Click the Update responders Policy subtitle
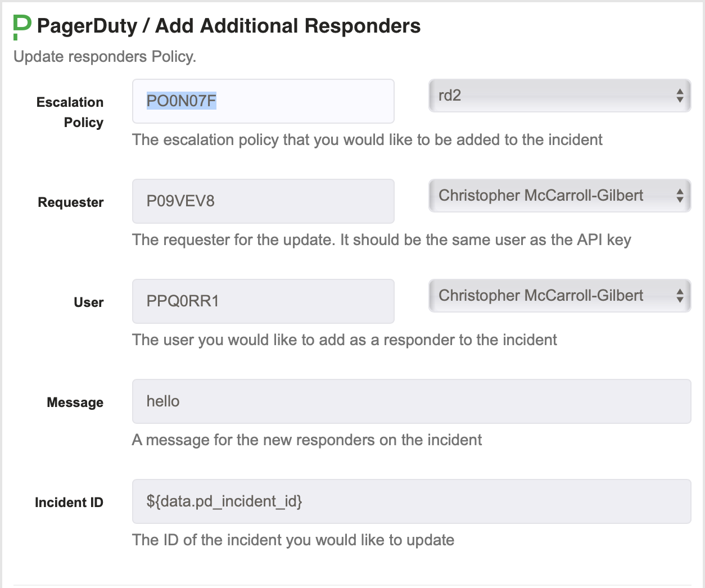 (x=105, y=57)
